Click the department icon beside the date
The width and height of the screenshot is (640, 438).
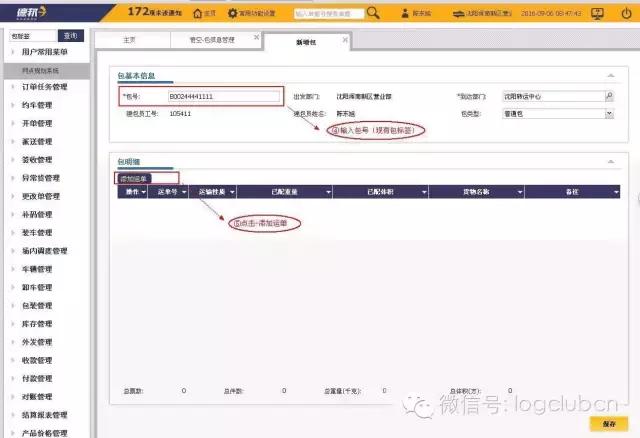[x=459, y=14]
